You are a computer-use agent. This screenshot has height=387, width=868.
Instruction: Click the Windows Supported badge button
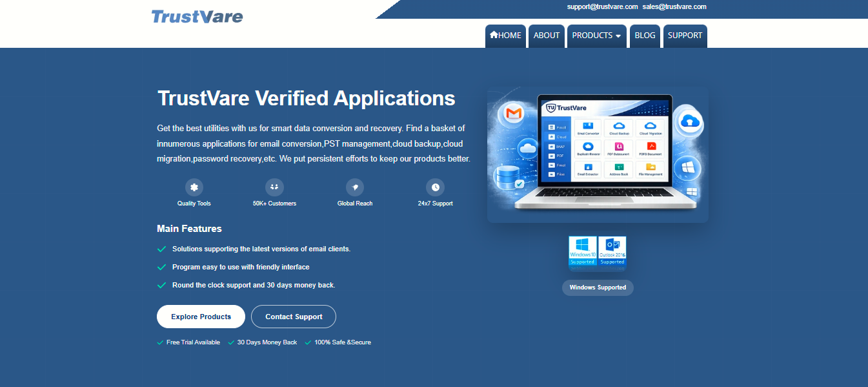(598, 288)
